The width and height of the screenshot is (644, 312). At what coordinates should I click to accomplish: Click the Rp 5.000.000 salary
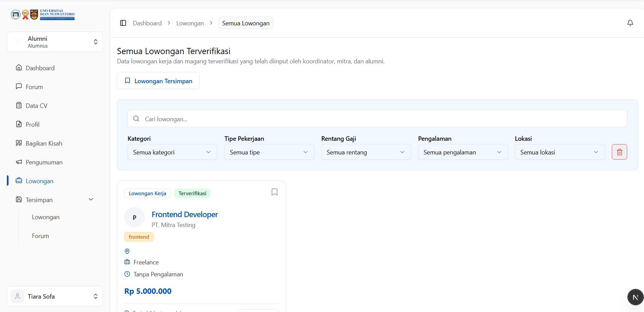[148, 291]
